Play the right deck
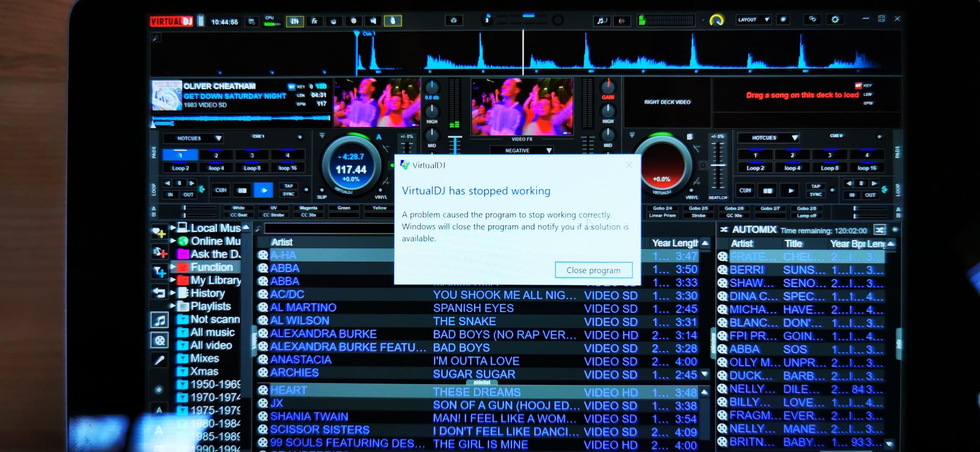Viewport: 980px width, 452px height. (x=790, y=191)
